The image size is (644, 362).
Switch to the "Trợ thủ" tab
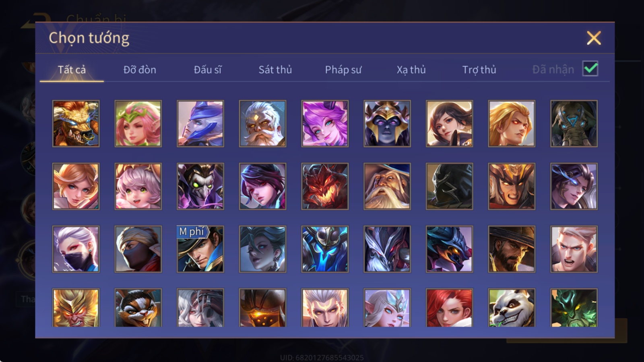(x=479, y=70)
